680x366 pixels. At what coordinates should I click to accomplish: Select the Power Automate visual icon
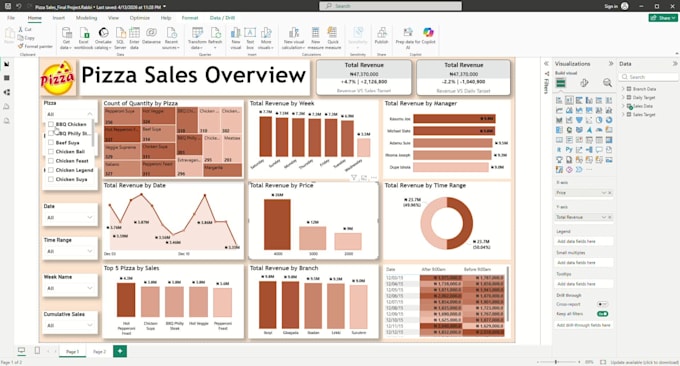click(579, 170)
